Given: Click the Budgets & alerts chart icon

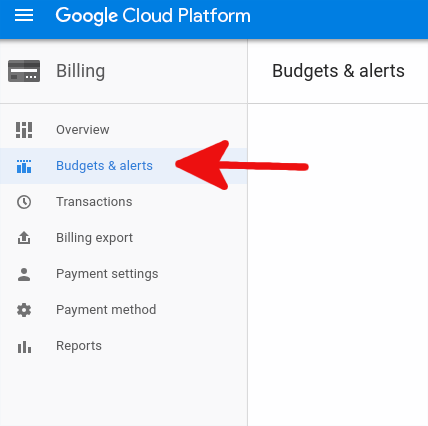Looking at the screenshot, I should [x=24, y=166].
